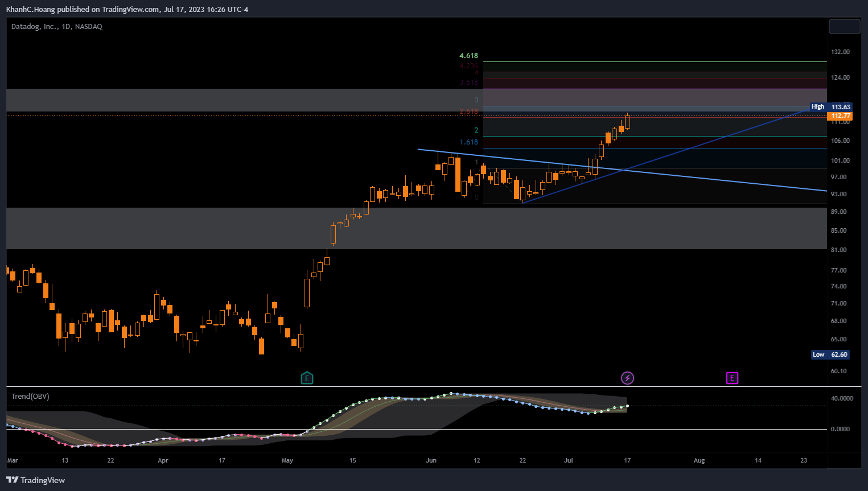868x491 pixels.
Task: Click the 97.00 price axis label
Action: click(838, 177)
